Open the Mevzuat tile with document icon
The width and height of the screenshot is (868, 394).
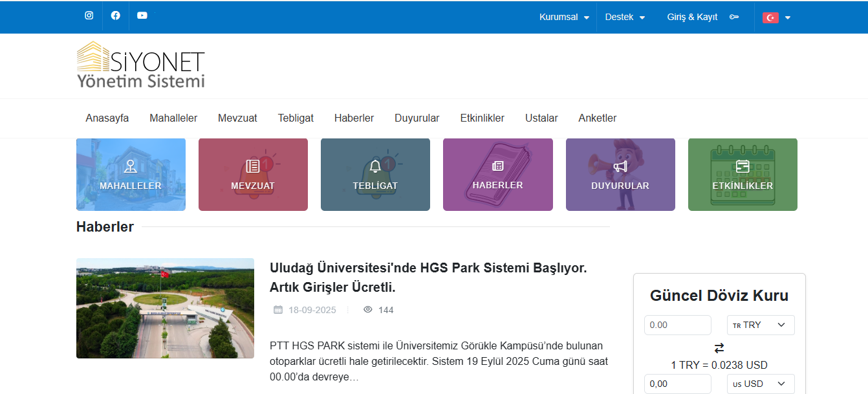pos(253,175)
